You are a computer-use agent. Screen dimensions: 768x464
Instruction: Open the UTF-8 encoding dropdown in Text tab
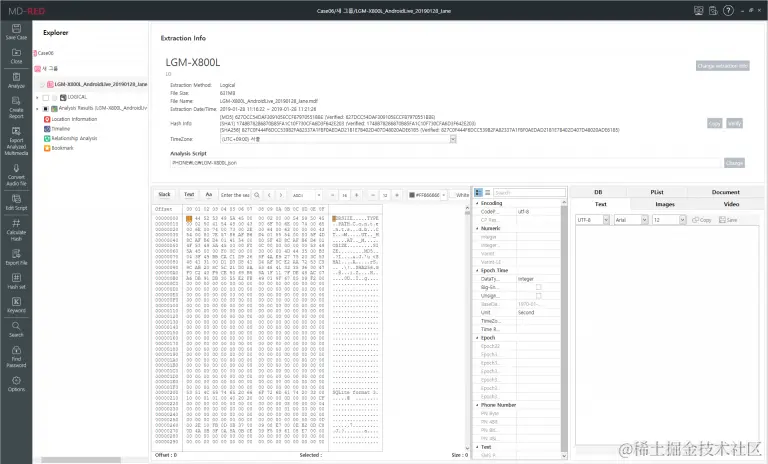pos(606,220)
